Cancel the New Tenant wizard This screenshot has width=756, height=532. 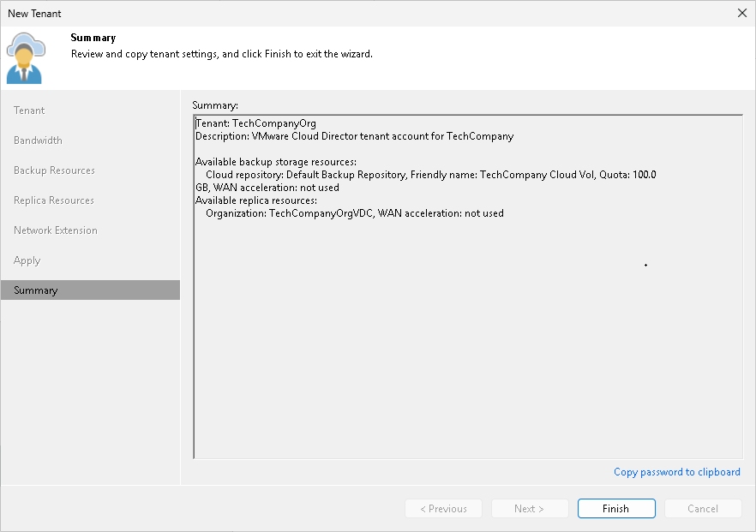click(x=703, y=508)
